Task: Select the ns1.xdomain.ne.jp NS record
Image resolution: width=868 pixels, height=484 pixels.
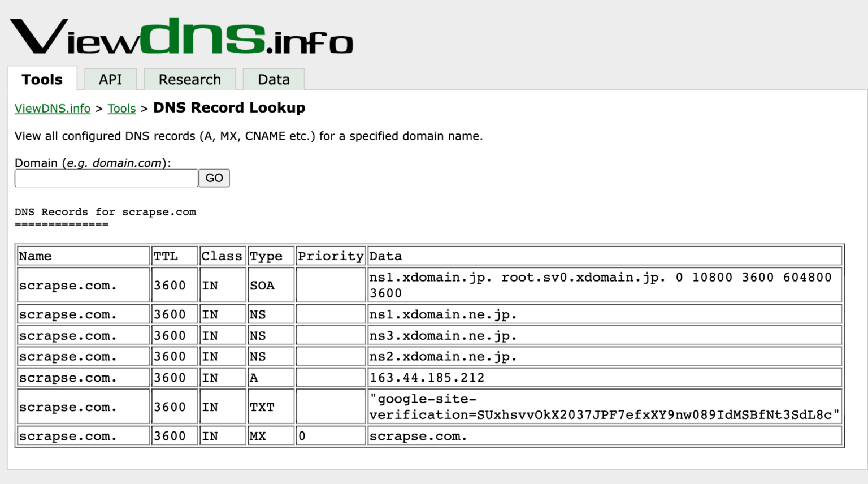Action: (x=442, y=314)
